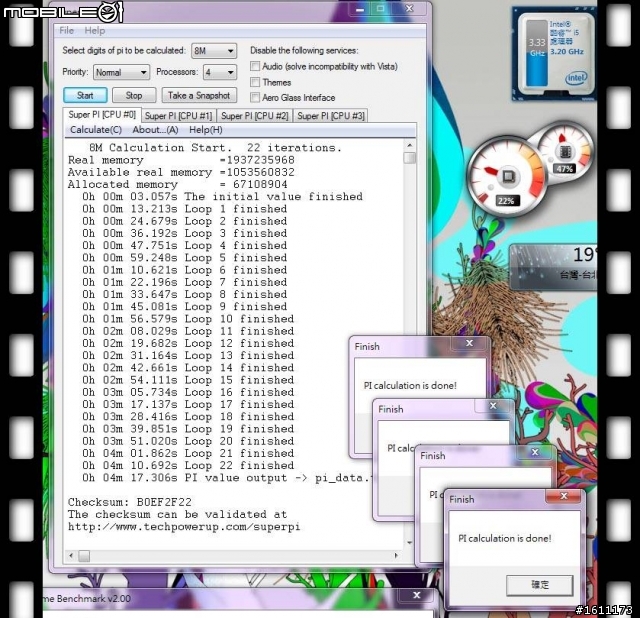Image resolution: width=640 pixels, height=618 pixels.
Task: Open the File menu
Action: pos(66,31)
